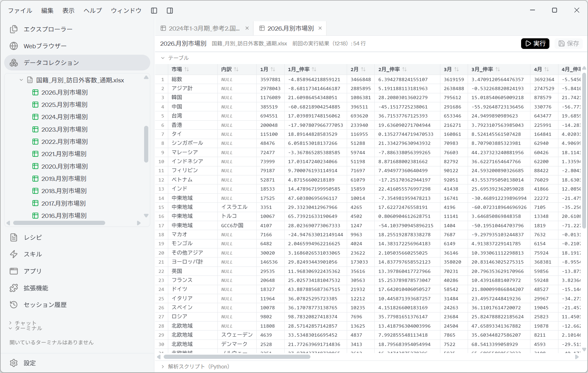The height and width of the screenshot is (373, 588).
Task: Sort by the 3月 column sort icon
Action: pyautogui.click(x=457, y=70)
